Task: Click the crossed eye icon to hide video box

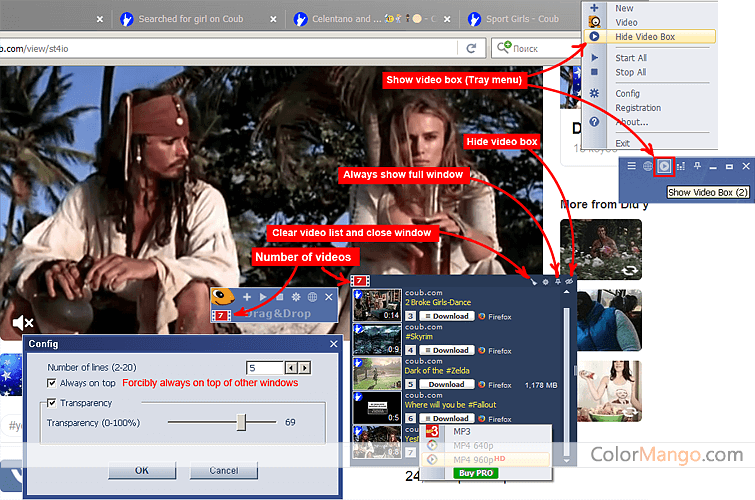Action: [x=570, y=281]
